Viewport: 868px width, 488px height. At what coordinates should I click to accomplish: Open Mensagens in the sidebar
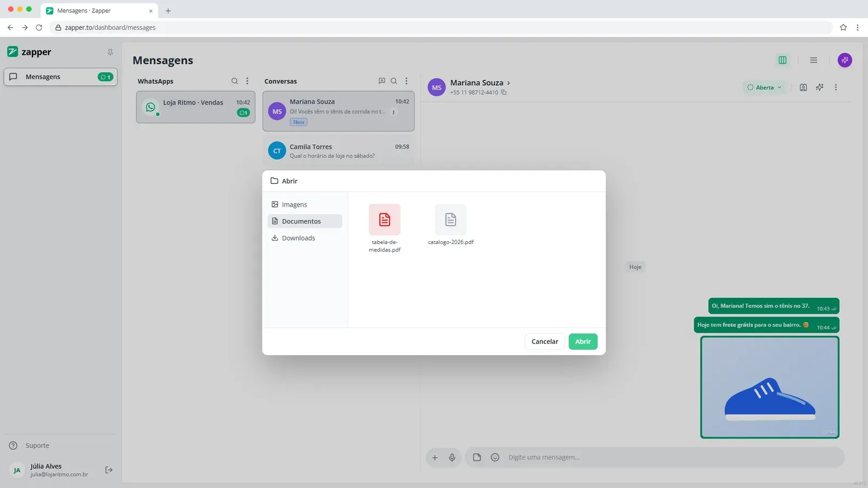pyautogui.click(x=61, y=76)
